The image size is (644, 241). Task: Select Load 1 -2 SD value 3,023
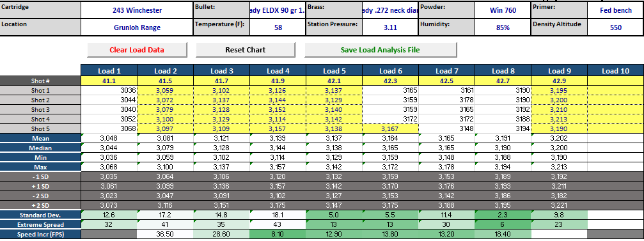click(109, 196)
